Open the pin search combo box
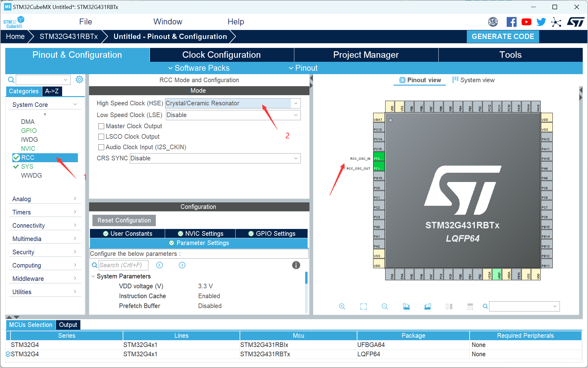 524,306
